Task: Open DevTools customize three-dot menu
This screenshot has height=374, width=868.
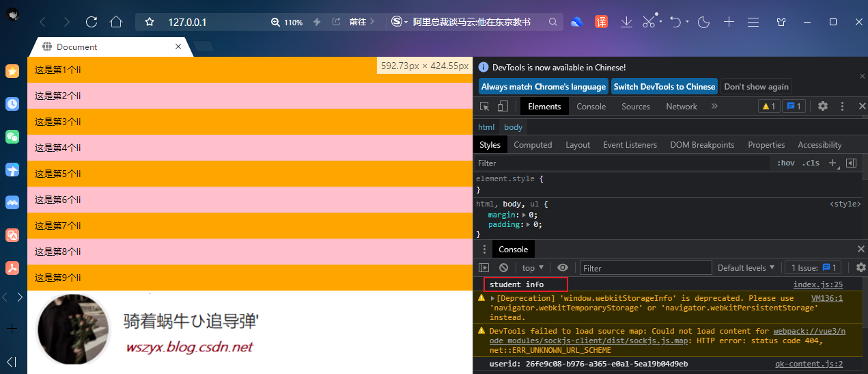Action: (843, 106)
